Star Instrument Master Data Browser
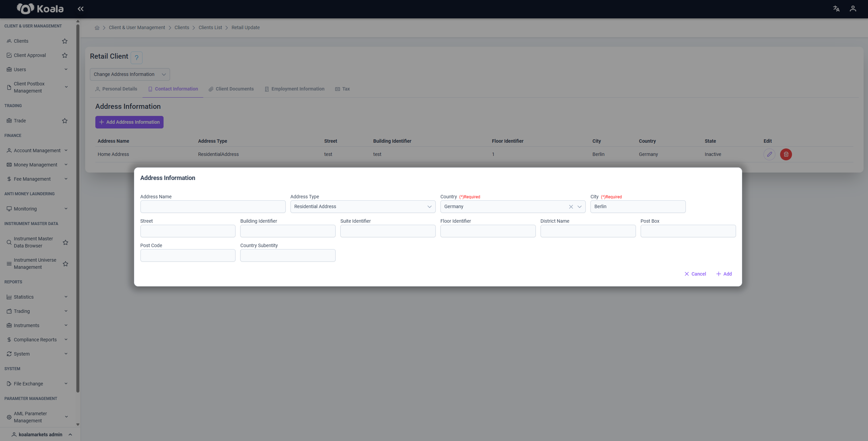This screenshot has width=868, height=441. [x=65, y=242]
